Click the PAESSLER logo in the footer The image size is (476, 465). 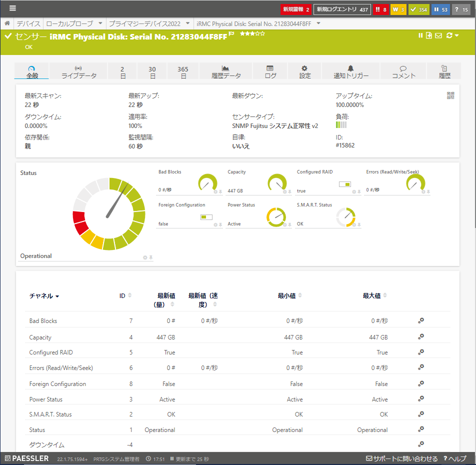pos(26,458)
